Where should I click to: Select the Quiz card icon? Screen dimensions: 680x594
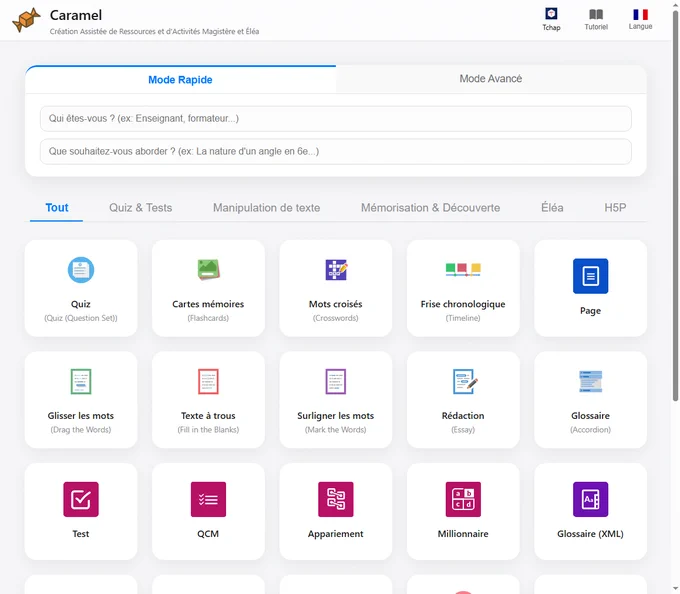81,270
